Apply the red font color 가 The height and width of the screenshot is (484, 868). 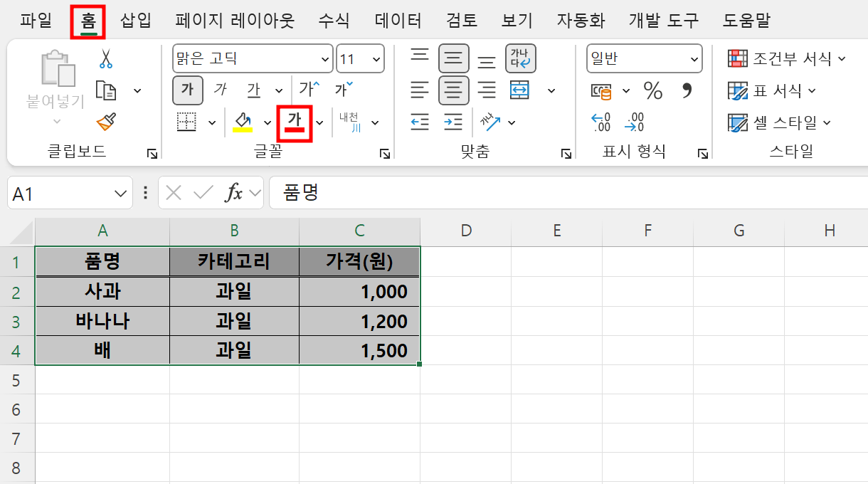coord(295,122)
